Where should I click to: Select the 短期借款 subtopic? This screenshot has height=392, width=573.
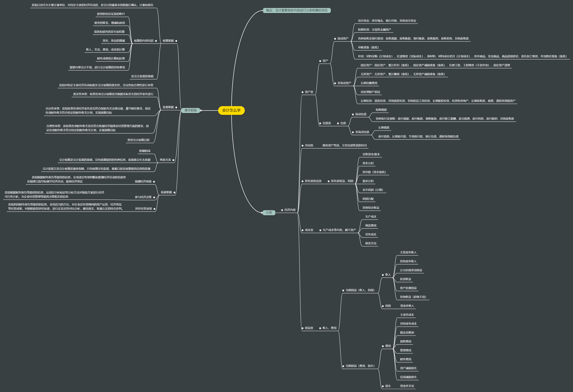(x=381, y=110)
